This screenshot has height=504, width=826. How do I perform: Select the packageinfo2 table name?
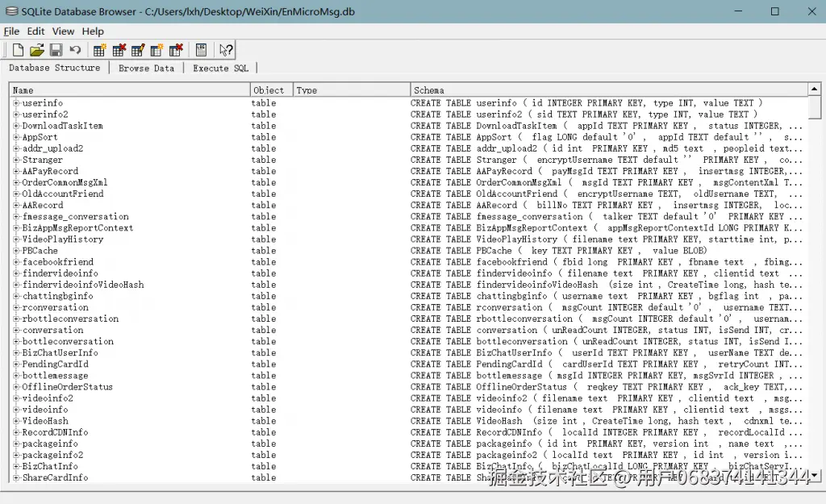(x=52, y=455)
